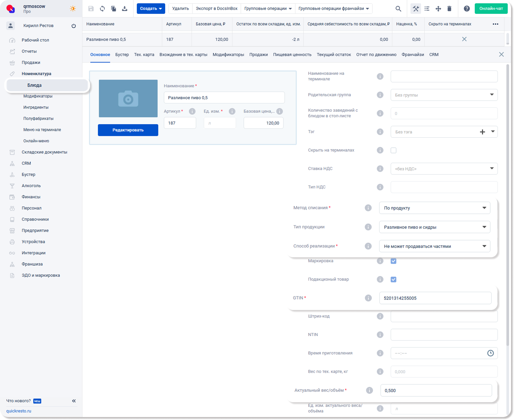Toggle the sun theme icon

73,9
